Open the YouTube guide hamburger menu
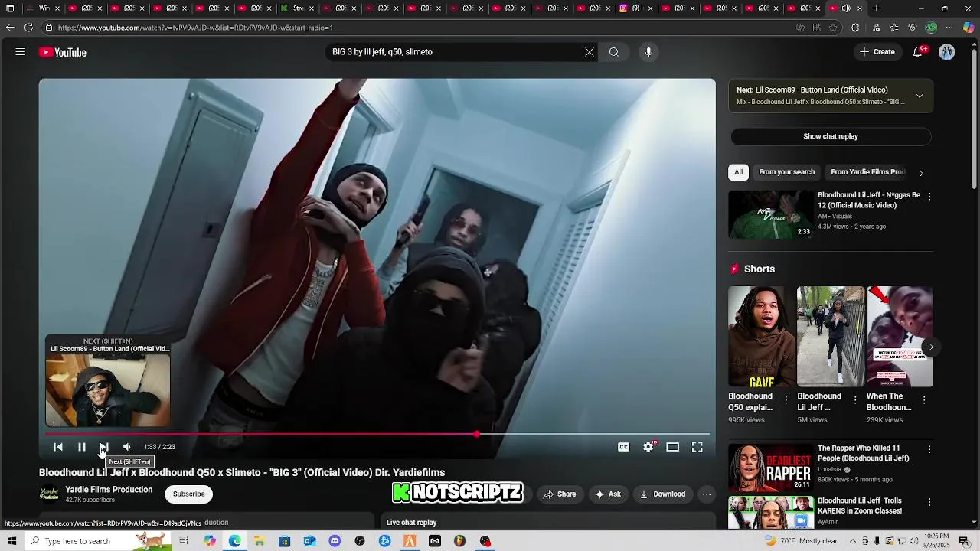The width and height of the screenshot is (980, 551). point(21,52)
